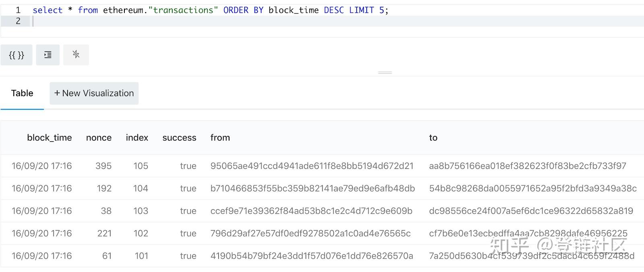Click the add parameter curly braces button
Image resolution: width=644 pixels, height=272 pixels.
coord(17,55)
